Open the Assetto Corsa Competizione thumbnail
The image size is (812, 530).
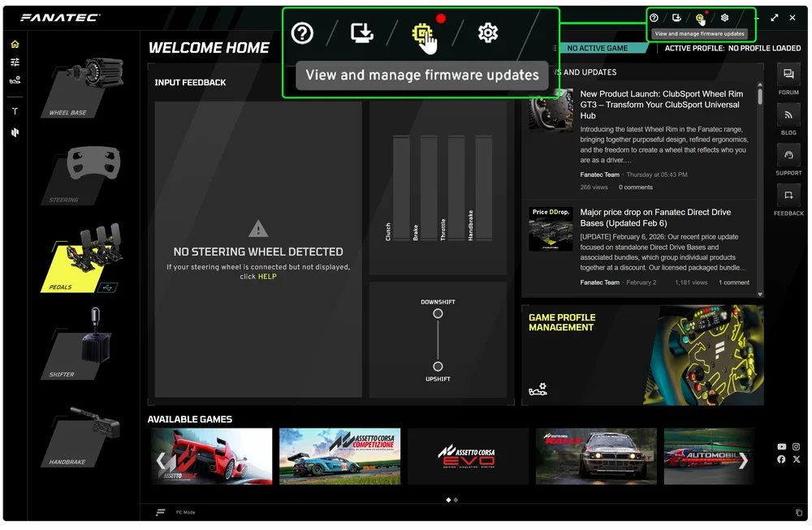pyautogui.click(x=339, y=456)
